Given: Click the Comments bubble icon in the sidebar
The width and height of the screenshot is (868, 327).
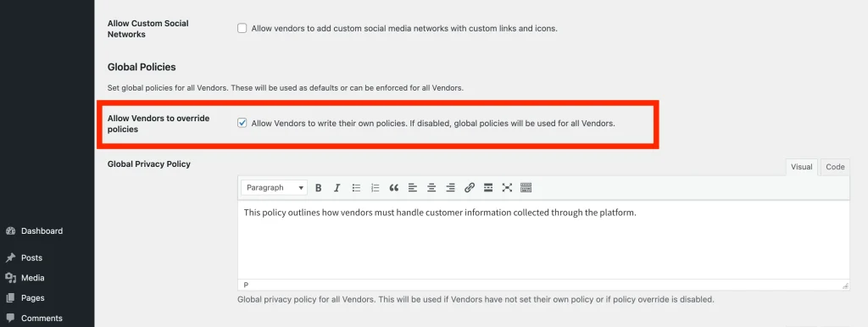Looking at the screenshot, I should click(10, 319).
